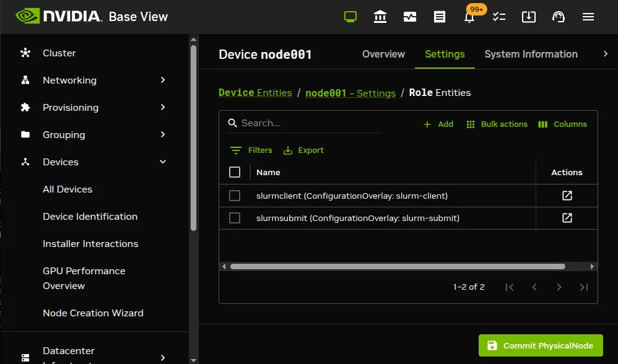This screenshot has height=364, width=618.
Task: Go to the last page of roles
Action: (x=584, y=287)
